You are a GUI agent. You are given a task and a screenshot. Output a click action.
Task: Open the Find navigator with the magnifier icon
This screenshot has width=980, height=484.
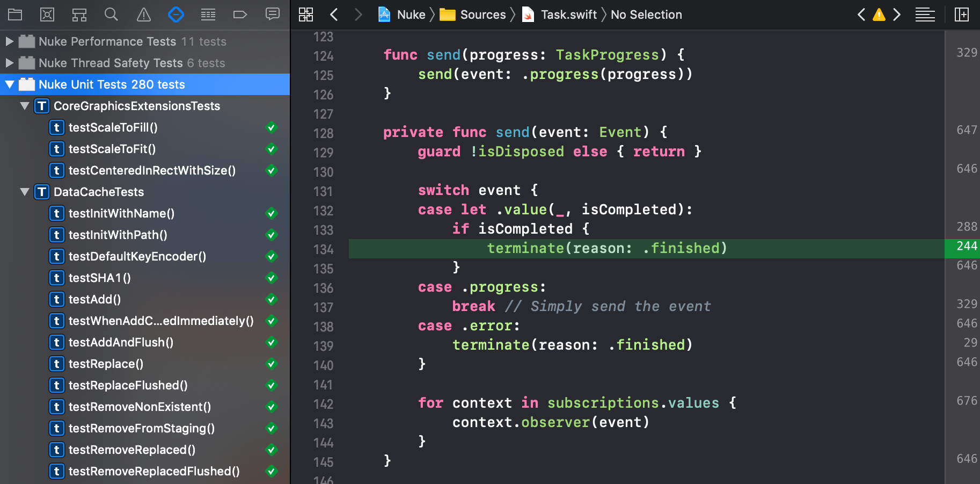[111, 15]
